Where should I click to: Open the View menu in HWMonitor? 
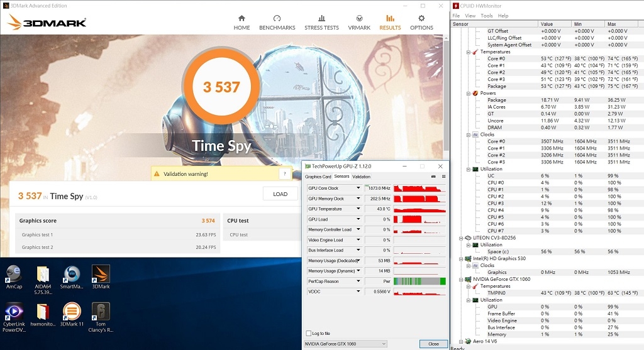pyautogui.click(x=470, y=16)
